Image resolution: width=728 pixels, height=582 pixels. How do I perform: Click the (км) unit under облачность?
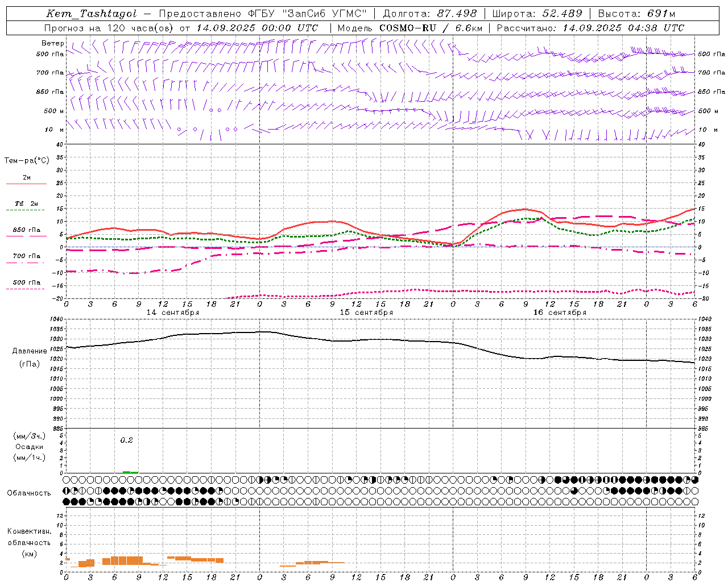[30, 554]
